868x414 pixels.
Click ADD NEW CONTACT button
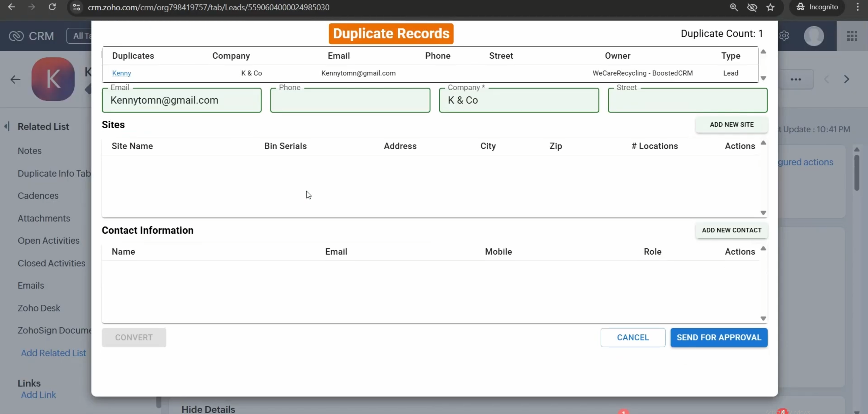click(732, 230)
